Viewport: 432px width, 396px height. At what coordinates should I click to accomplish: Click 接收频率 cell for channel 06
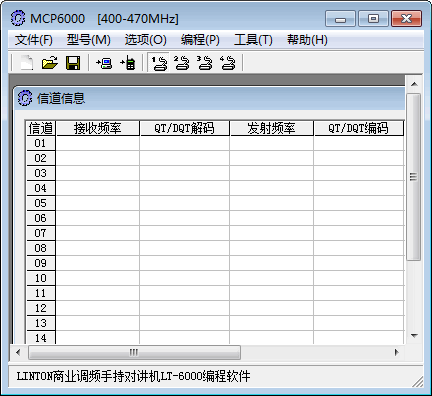pyautogui.click(x=98, y=218)
